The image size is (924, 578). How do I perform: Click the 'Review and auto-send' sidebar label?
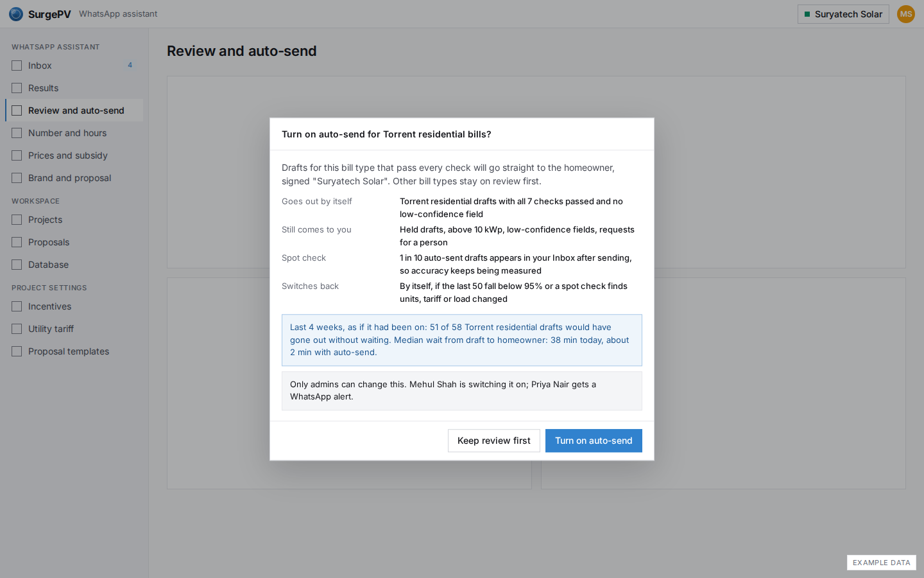point(76,110)
